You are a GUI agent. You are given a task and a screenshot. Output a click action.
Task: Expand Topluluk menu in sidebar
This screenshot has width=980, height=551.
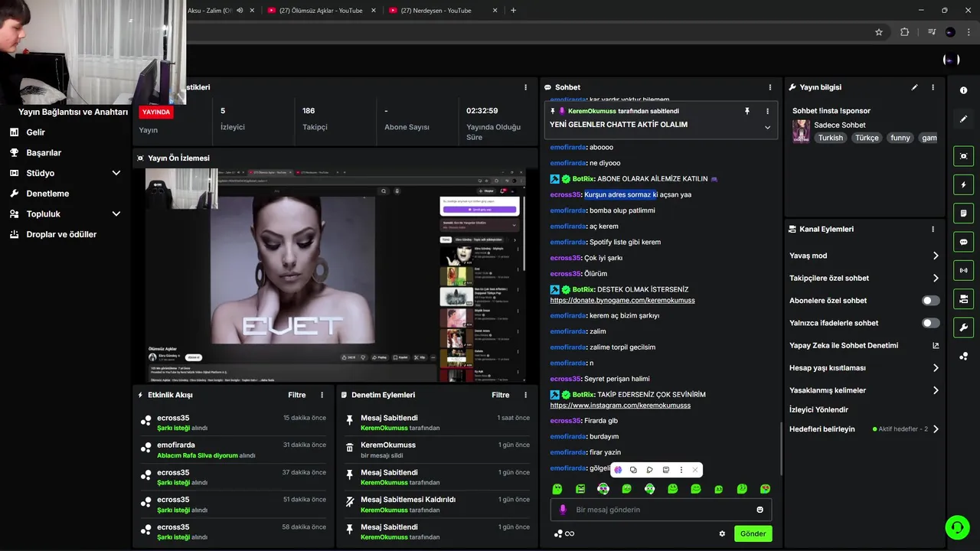tap(116, 214)
